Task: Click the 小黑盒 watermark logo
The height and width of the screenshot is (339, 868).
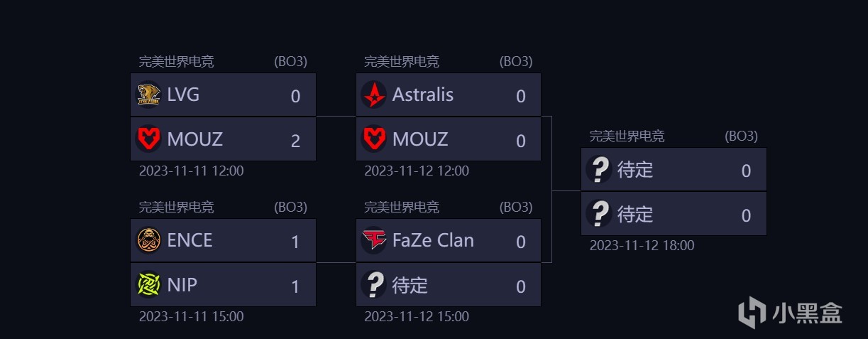Action: click(x=789, y=313)
